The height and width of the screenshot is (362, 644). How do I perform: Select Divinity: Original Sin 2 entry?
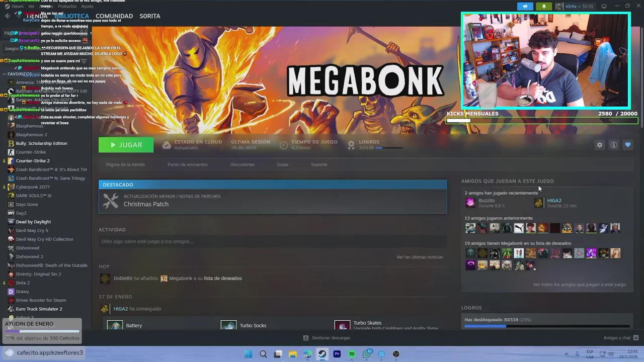coord(39,274)
